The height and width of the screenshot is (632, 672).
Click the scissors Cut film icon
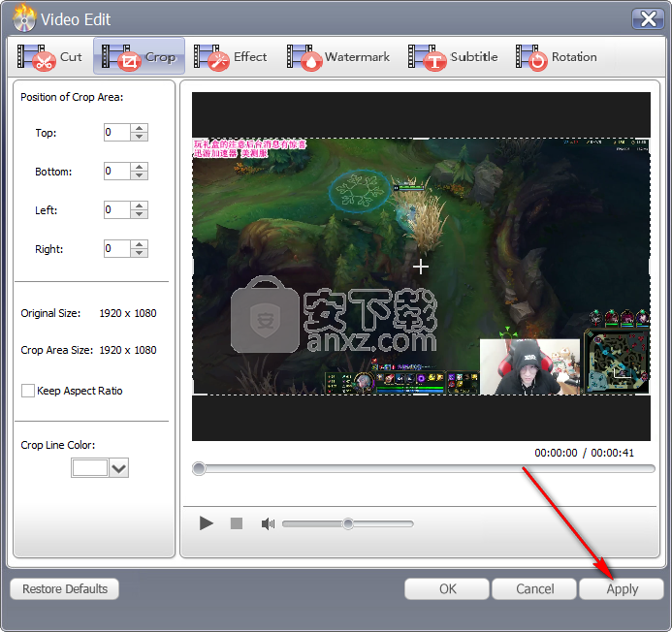pos(36,57)
